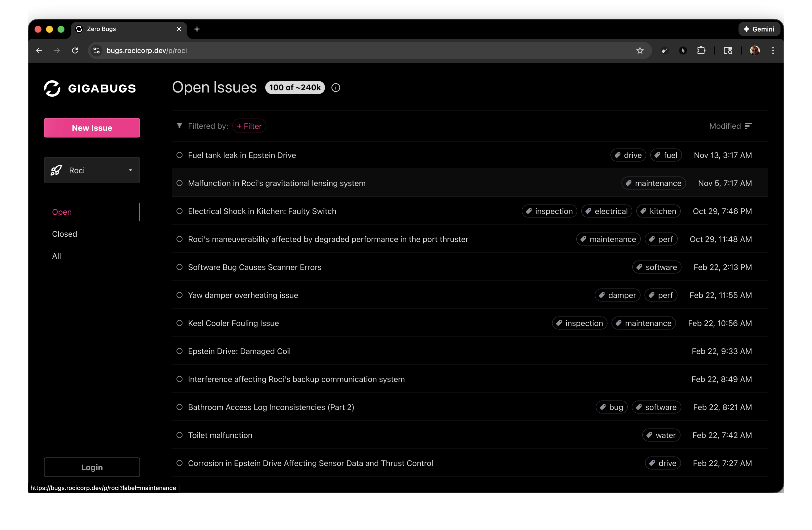Reload the page
This screenshot has width=812, height=530.
pos(75,50)
